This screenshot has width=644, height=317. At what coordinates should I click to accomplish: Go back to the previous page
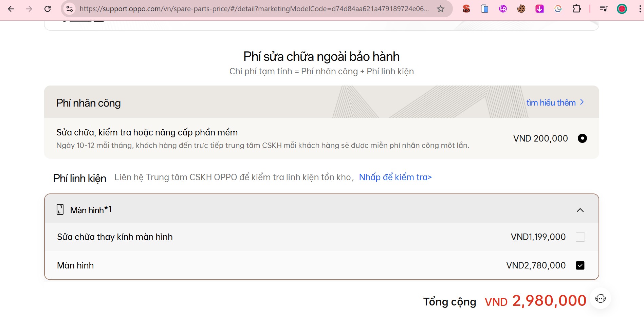11,9
